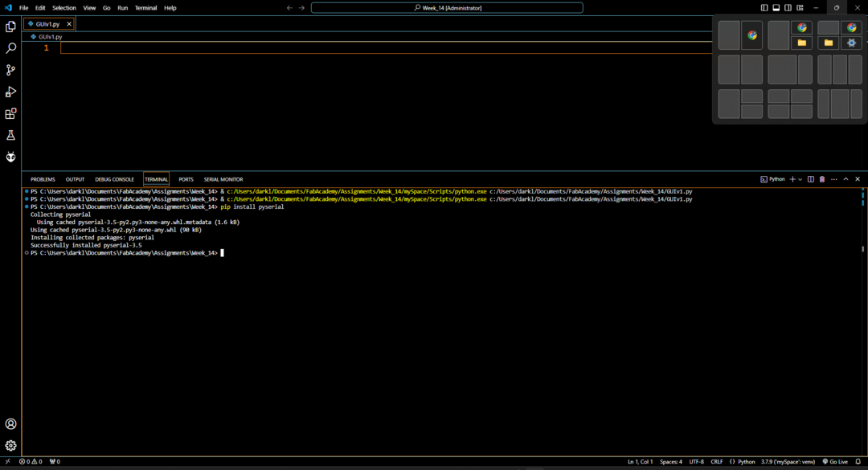
Task: Open terminal panel more actions ellipsis
Action: pyautogui.click(x=833, y=179)
